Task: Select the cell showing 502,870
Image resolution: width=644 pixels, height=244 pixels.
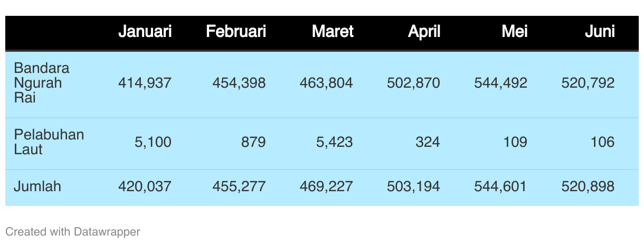Action: (413, 83)
